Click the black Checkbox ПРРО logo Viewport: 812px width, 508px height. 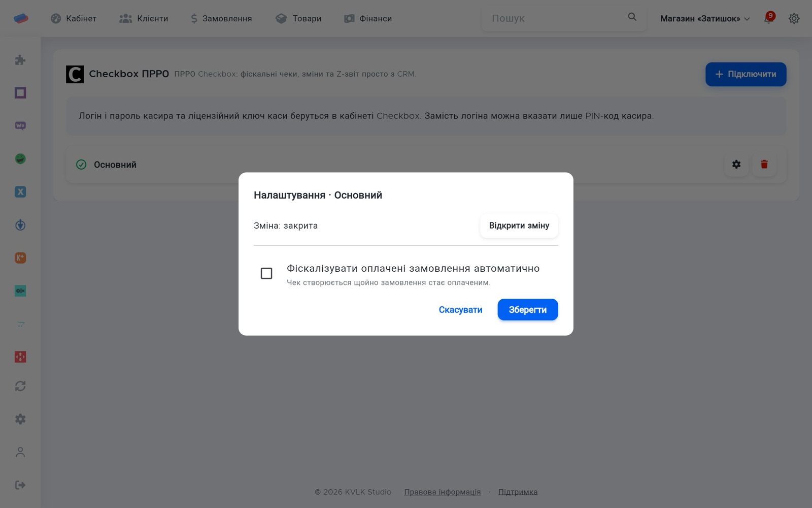point(75,74)
